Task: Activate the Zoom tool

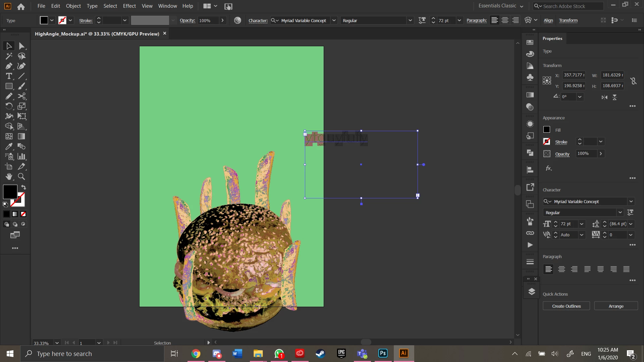Action: [x=21, y=177]
